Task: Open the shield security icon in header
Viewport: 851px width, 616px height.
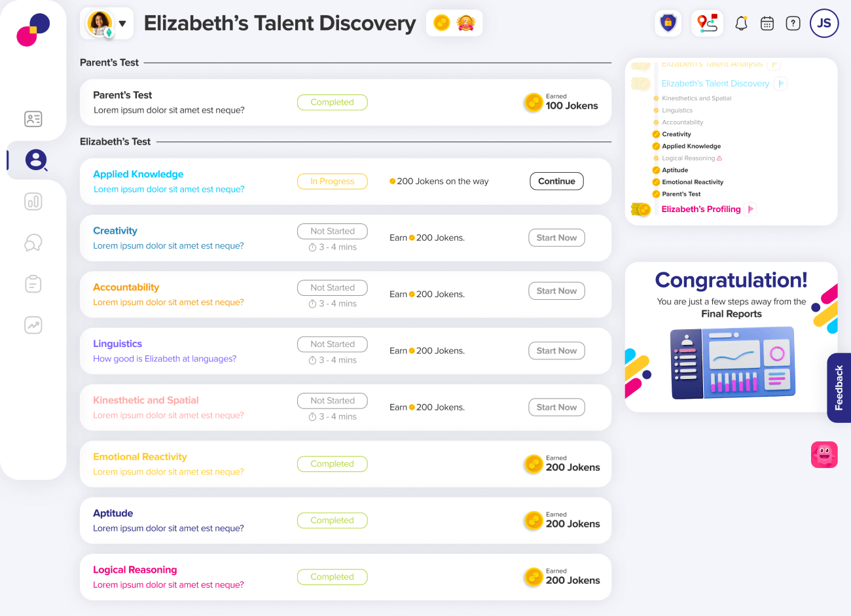Action: click(x=668, y=24)
